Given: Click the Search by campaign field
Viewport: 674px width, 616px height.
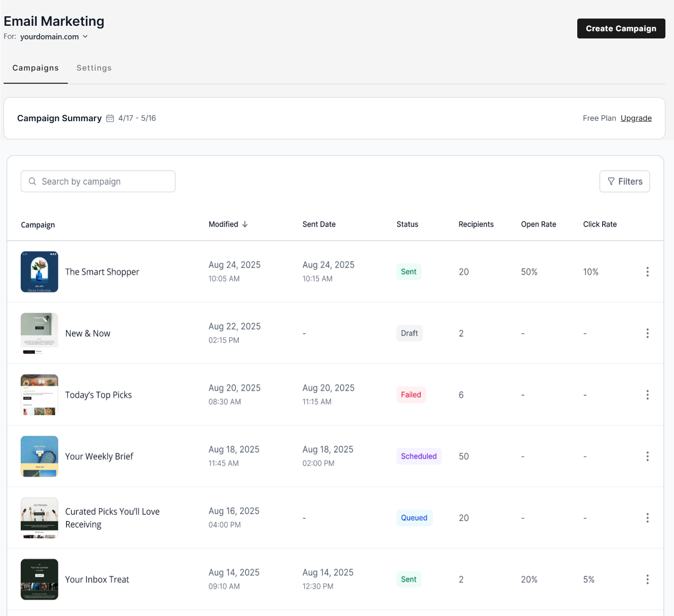Looking at the screenshot, I should (98, 181).
